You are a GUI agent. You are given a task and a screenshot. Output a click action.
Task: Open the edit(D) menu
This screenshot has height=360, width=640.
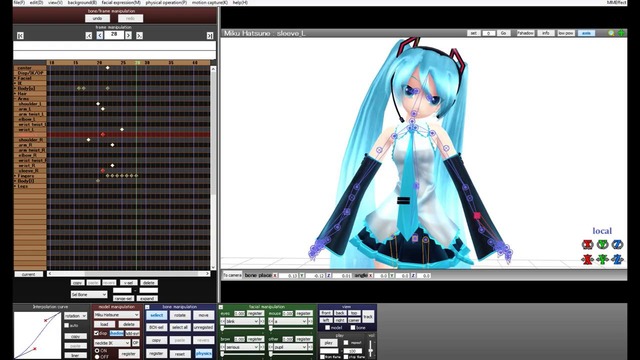coord(36,2)
